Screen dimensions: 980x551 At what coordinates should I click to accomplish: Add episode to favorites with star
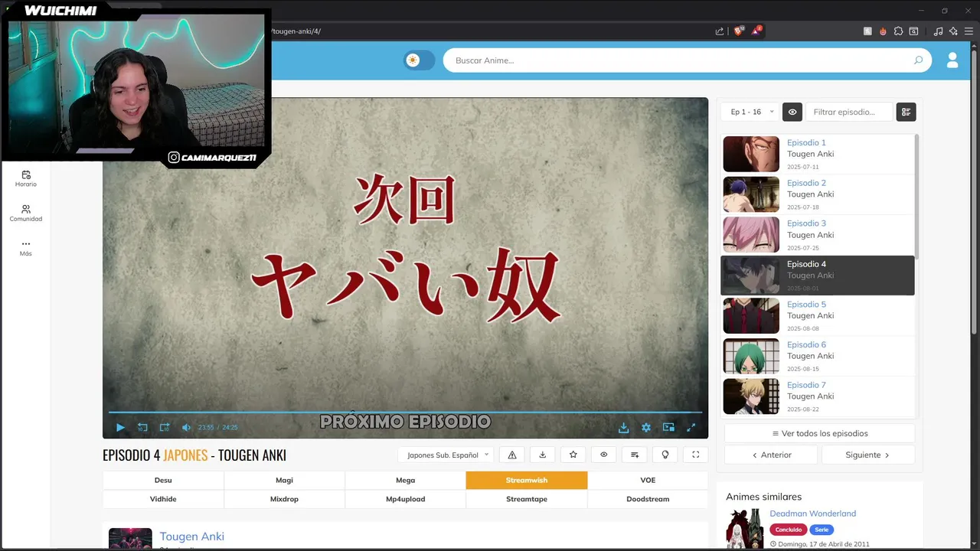(x=573, y=455)
